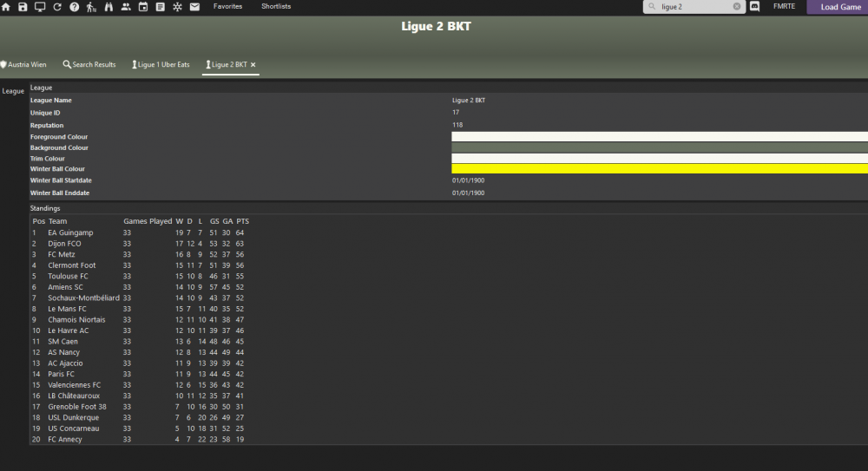Open the mail envelope icon
The width and height of the screenshot is (868, 471).
point(194,7)
